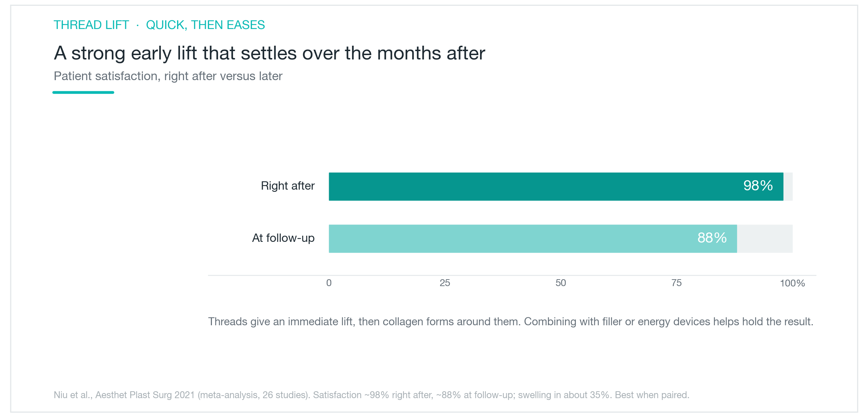868x417 pixels.
Task: Click the 'Right after' category label
Action: point(288,186)
